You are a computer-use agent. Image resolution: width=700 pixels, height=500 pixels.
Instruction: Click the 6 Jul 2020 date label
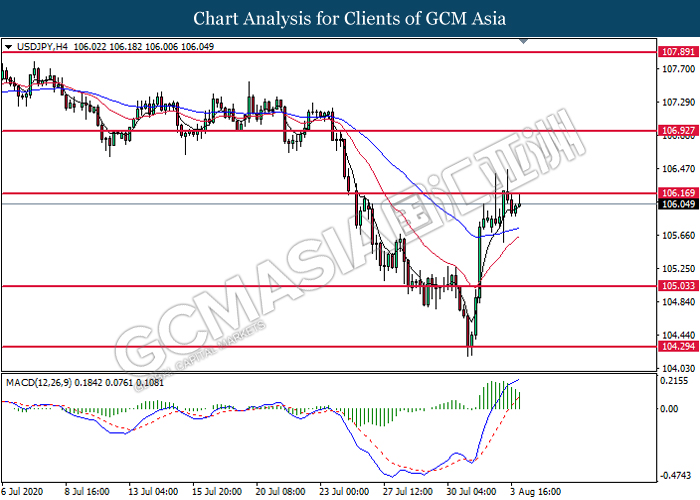pyautogui.click(x=22, y=492)
